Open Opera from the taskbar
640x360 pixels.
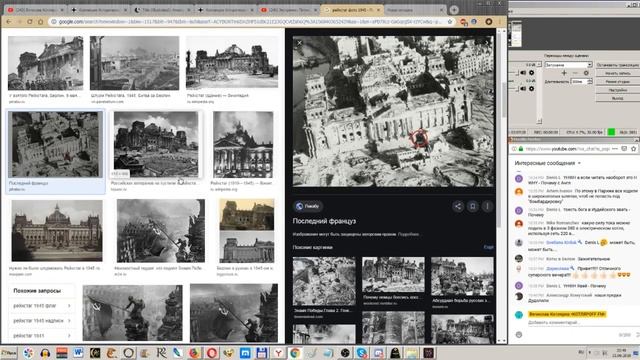(212, 353)
